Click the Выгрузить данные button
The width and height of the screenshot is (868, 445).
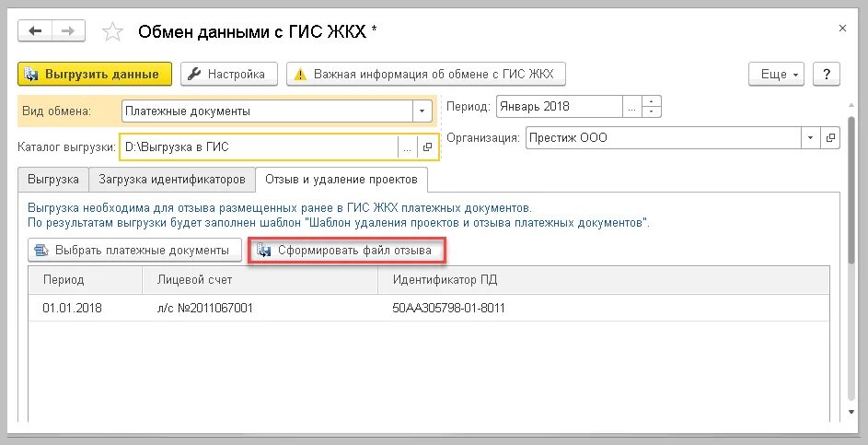95,75
